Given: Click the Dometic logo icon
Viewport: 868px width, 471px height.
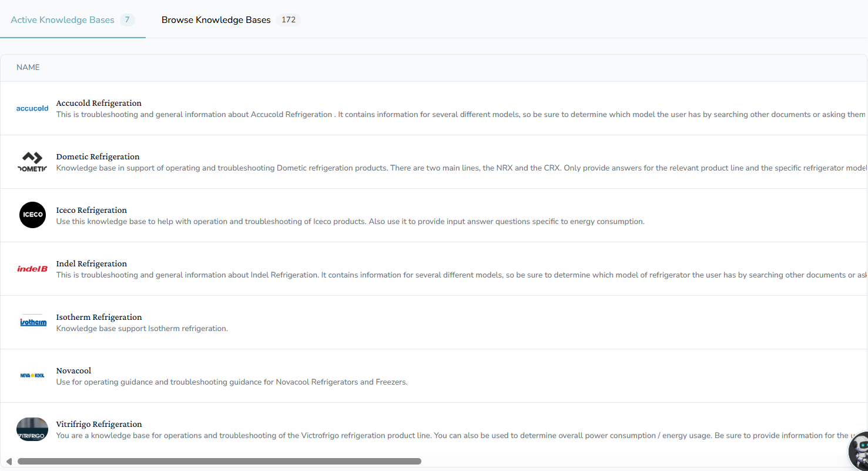Looking at the screenshot, I should (x=32, y=162).
